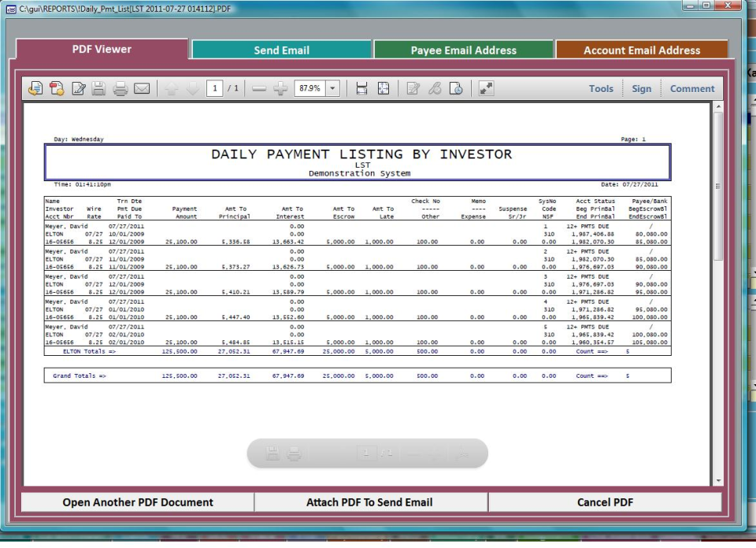Open the Sign pane
Screen dimensions: 756x548
pyautogui.click(x=641, y=89)
